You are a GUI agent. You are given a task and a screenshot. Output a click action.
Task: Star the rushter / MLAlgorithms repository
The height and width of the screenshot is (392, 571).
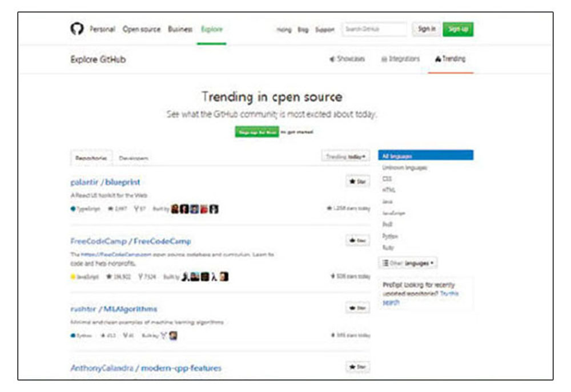357,308
